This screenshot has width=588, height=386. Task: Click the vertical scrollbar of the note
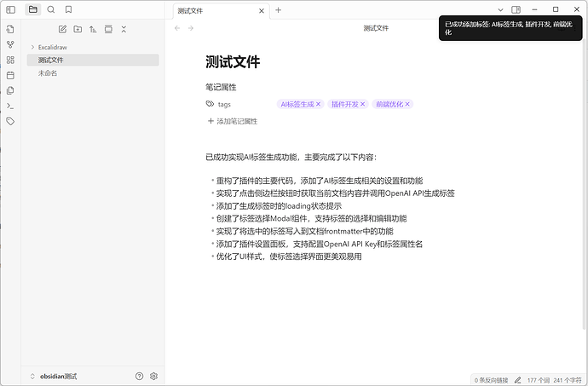point(585,184)
